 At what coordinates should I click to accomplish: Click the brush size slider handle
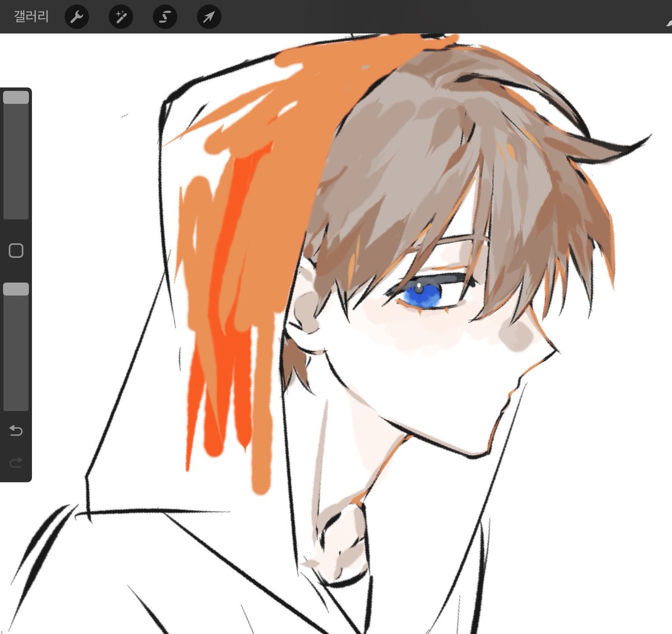click(16, 97)
